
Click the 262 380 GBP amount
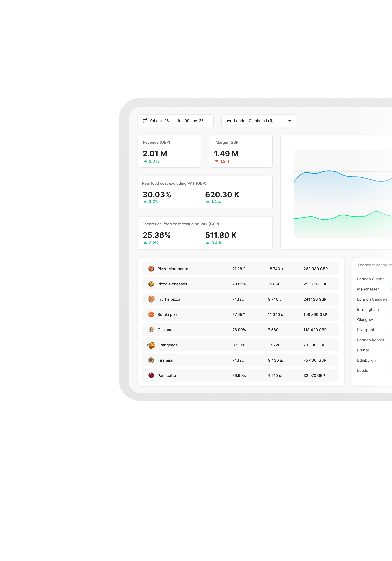[316, 269]
